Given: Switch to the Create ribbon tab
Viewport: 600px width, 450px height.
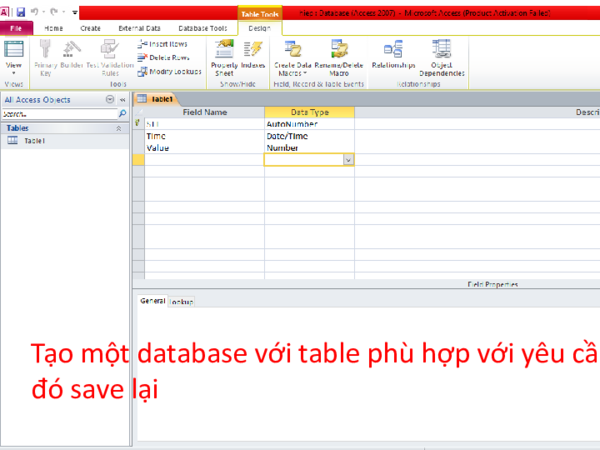Looking at the screenshot, I should [x=90, y=29].
